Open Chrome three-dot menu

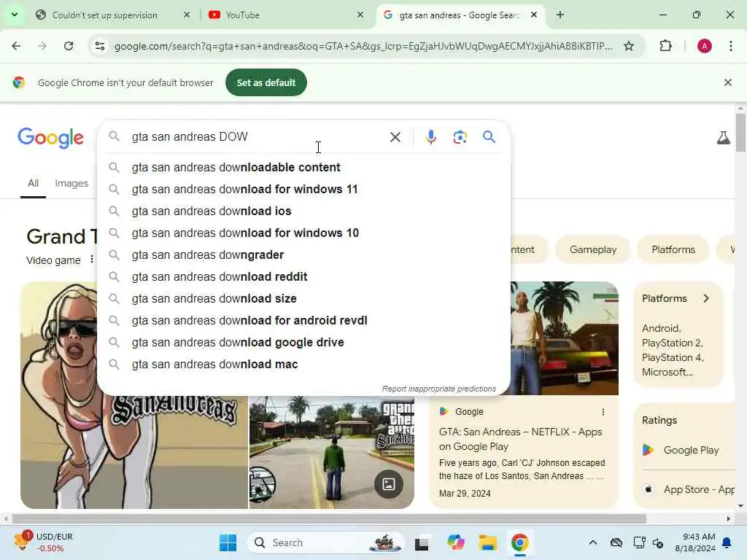[x=731, y=46]
